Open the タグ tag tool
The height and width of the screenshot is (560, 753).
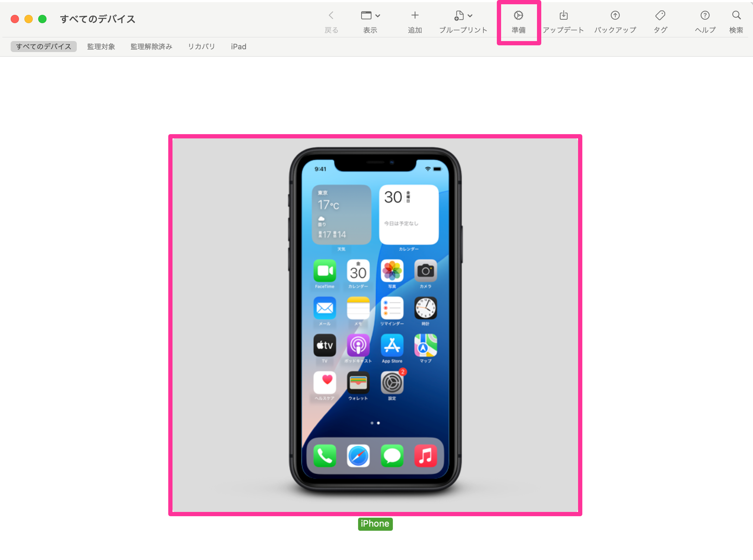click(660, 16)
